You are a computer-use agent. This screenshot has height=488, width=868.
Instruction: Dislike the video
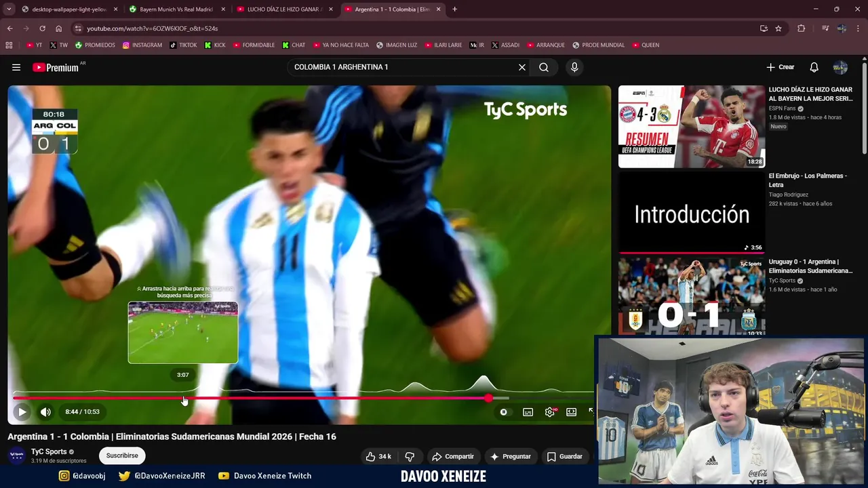410,456
